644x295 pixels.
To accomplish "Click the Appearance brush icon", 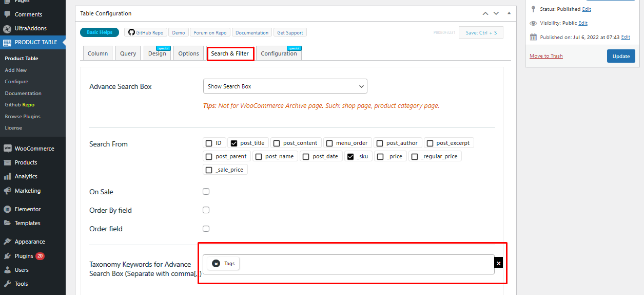I will tap(7, 242).
